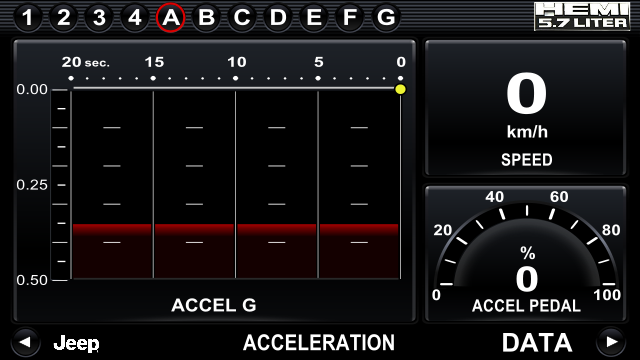This screenshot has width=640, height=360.
Task: Switch to page 3 button
Action: (x=99, y=18)
